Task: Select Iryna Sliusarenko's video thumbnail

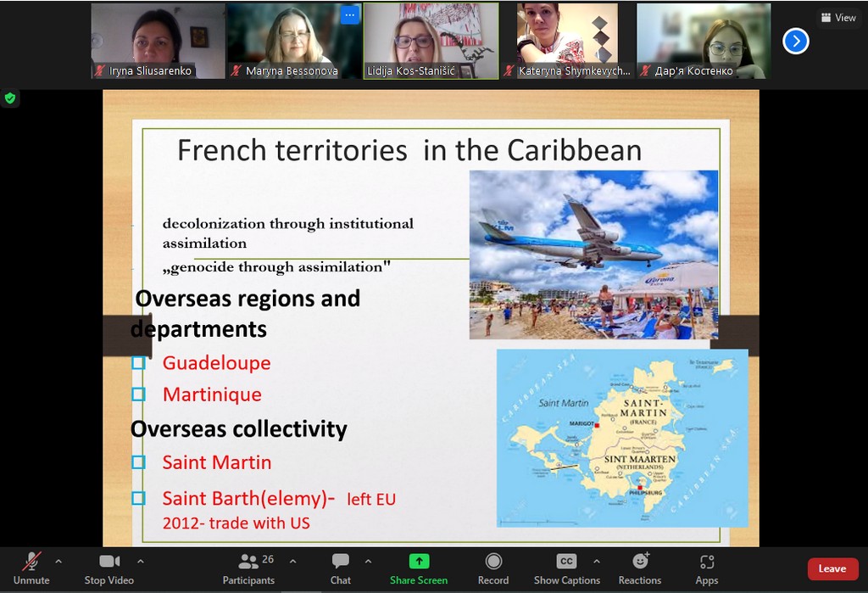Action: [x=159, y=41]
